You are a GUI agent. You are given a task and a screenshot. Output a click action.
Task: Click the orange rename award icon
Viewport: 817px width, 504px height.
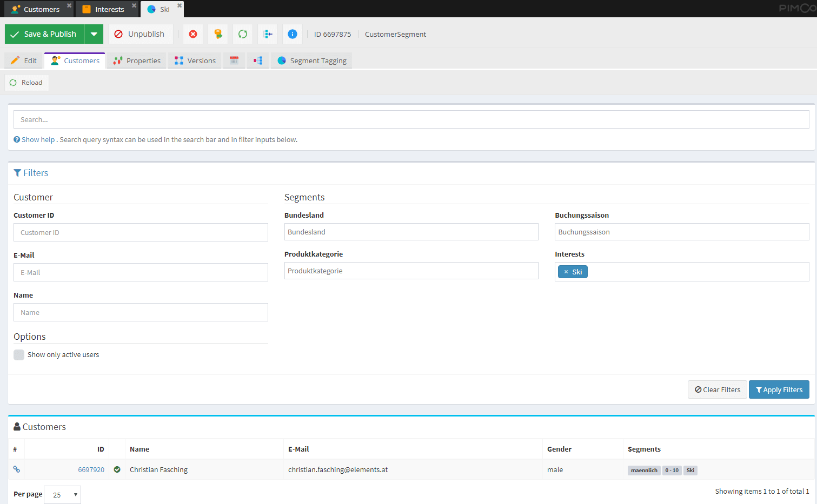218,34
